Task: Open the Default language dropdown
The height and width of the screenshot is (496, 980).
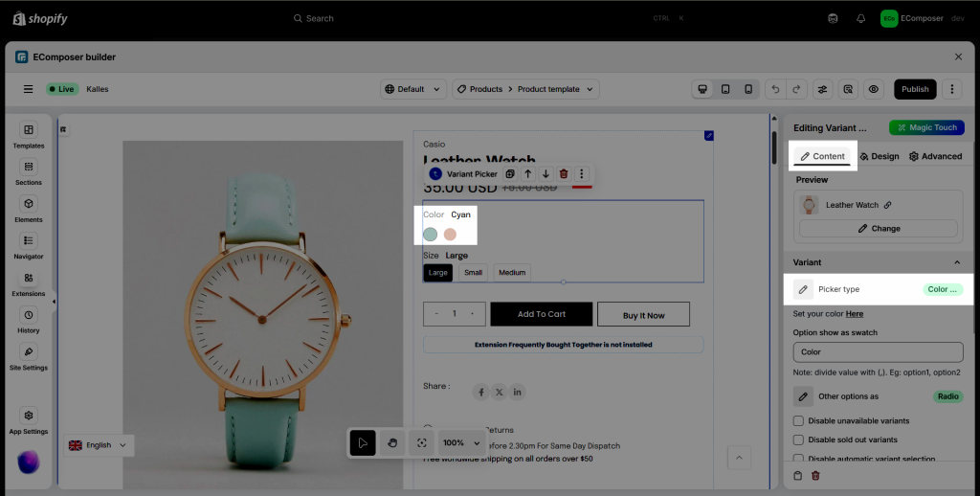Action: coord(413,89)
